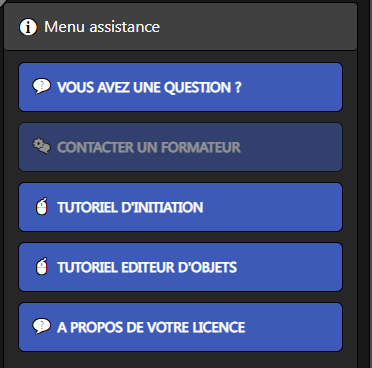
Task: Click the speech bubble icon on Vous avez une question
Action: point(41,86)
